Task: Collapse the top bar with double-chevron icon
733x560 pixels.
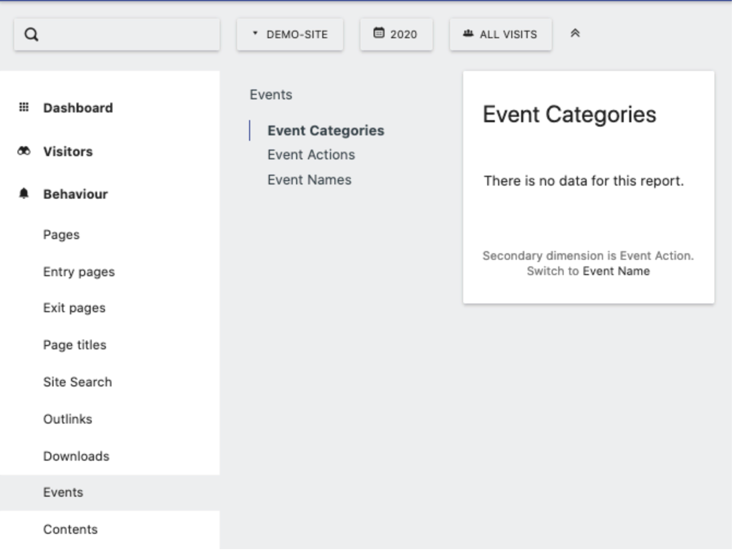Action: (575, 34)
